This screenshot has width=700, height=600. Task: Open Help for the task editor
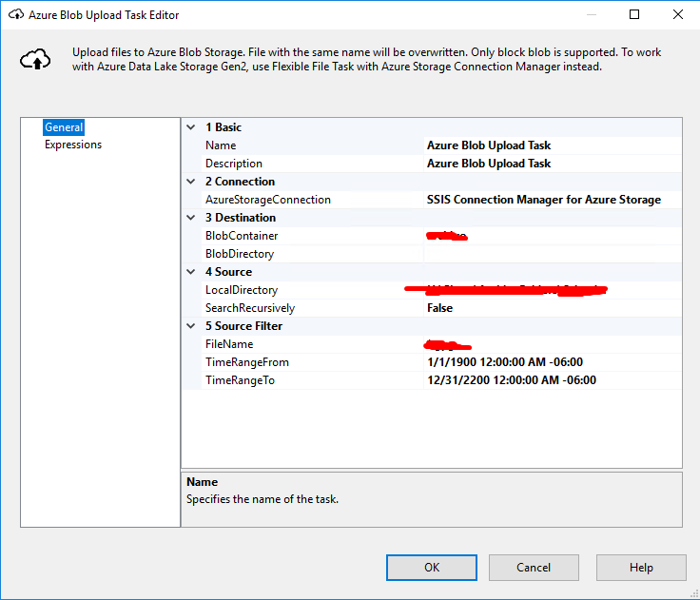click(x=641, y=568)
